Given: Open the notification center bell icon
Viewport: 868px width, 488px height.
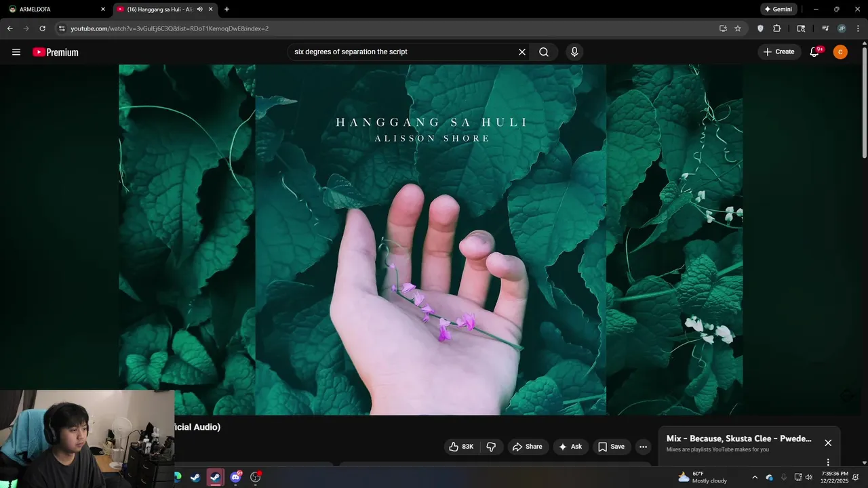Looking at the screenshot, I should [x=856, y=477].
